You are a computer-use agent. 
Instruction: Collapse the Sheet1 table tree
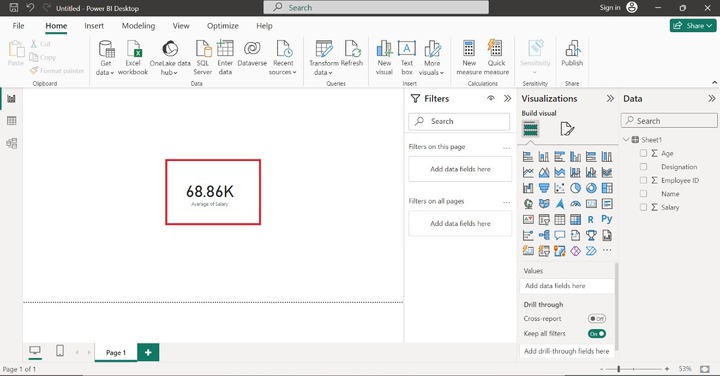point(626,140)
